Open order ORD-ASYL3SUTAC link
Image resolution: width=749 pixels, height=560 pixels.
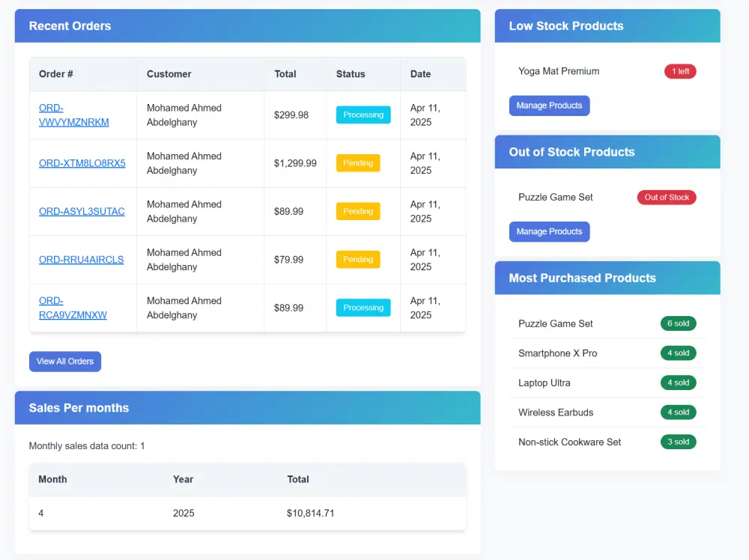click(x=82, y=211)
